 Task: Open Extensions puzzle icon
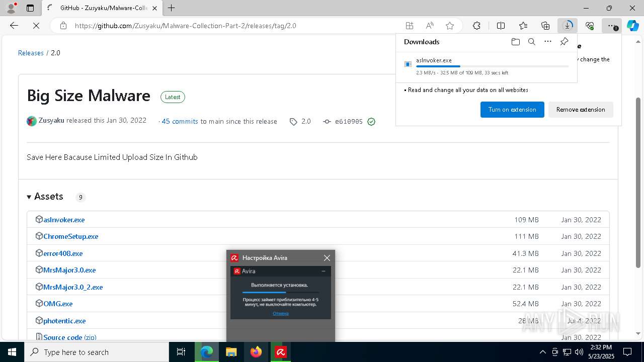coord(476,26)
